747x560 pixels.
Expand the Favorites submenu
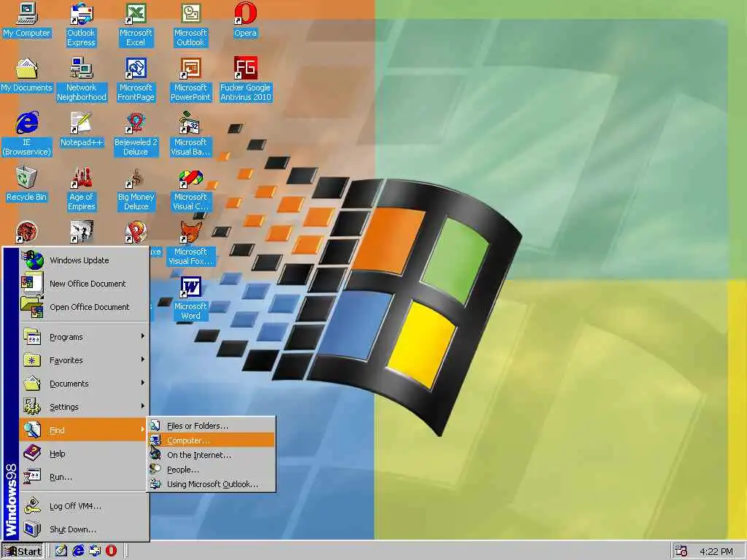pos(85,360)
